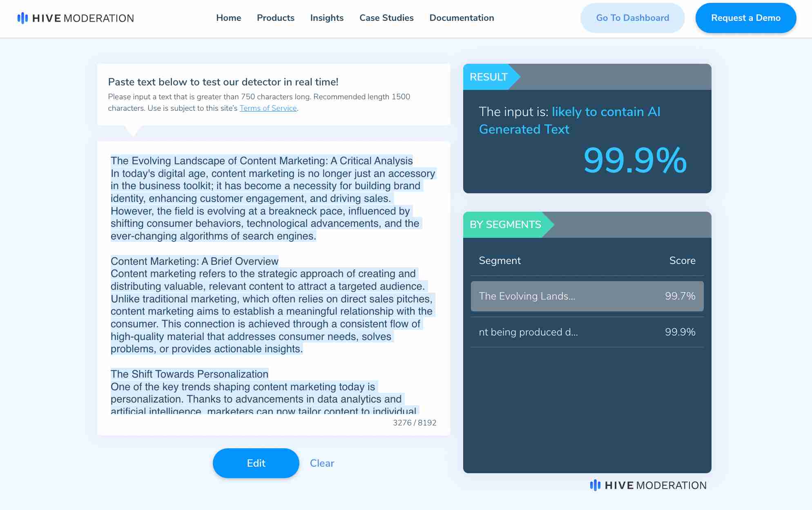Open the Products navigation item
This screenshot has width=812, height=510.
point(276,18)
